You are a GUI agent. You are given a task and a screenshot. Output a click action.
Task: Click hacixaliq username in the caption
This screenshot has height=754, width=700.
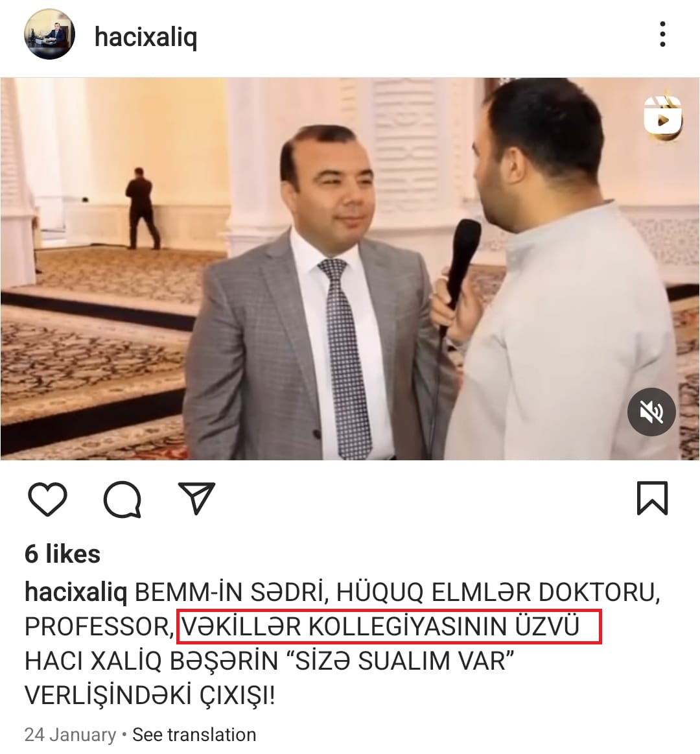click(x=76, y=593)
